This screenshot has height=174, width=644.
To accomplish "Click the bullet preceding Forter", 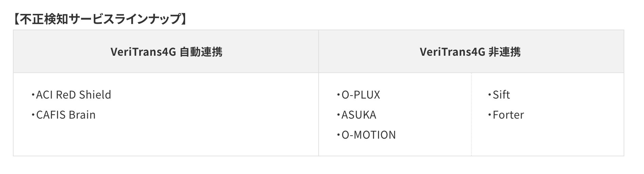I will pos(489,115).
